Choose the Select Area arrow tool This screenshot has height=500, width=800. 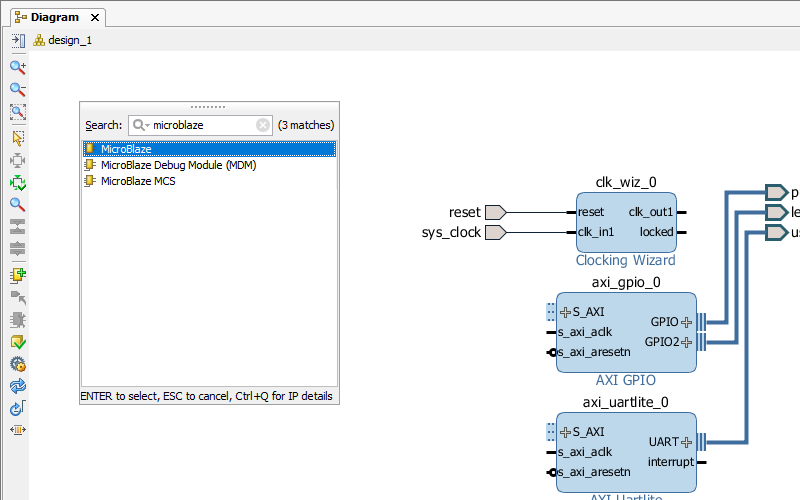18,138
